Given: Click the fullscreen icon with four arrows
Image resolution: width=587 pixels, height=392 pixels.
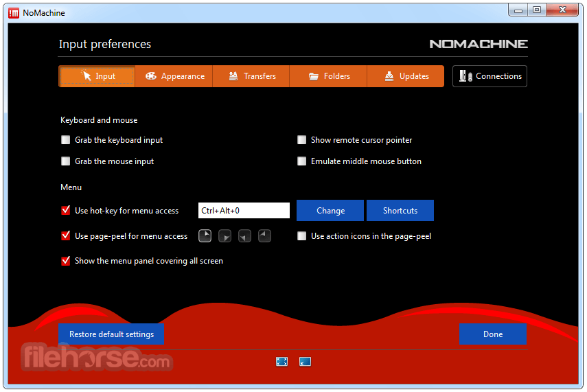Looking at the screenshot, I should pos(281,361).
